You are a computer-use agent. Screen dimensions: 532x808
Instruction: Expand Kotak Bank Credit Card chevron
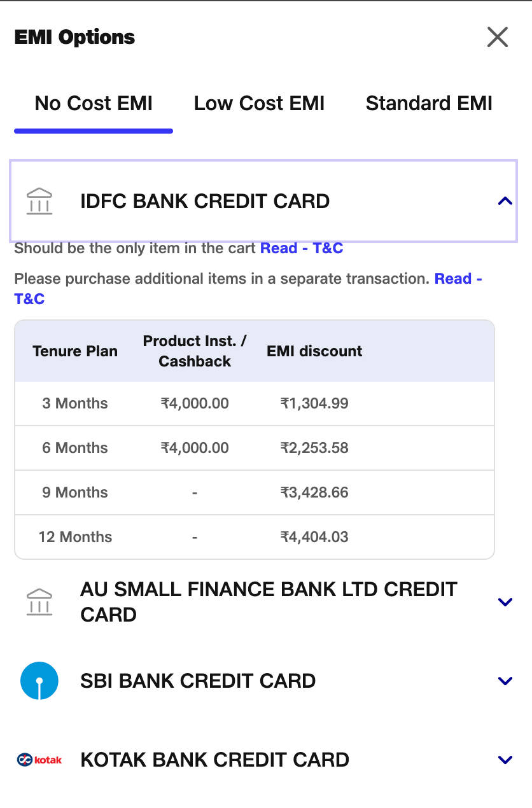tap(505, 760)
